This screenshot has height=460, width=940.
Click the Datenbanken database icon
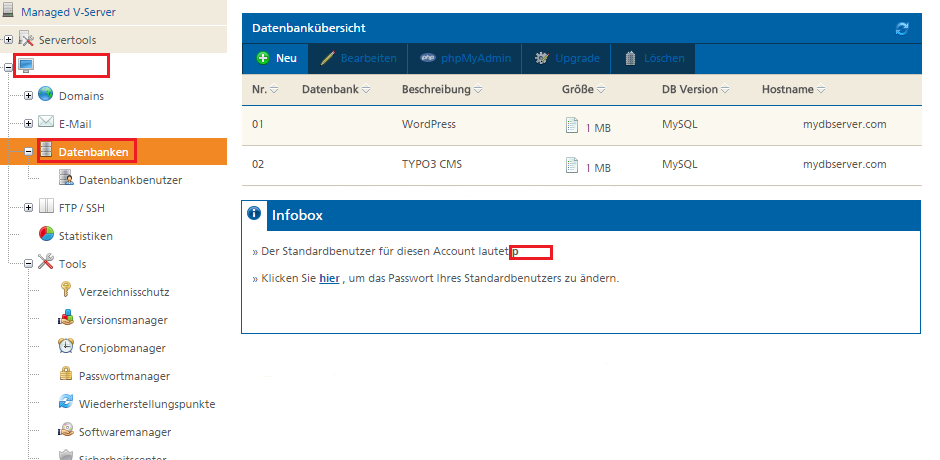tap(46, 151)
